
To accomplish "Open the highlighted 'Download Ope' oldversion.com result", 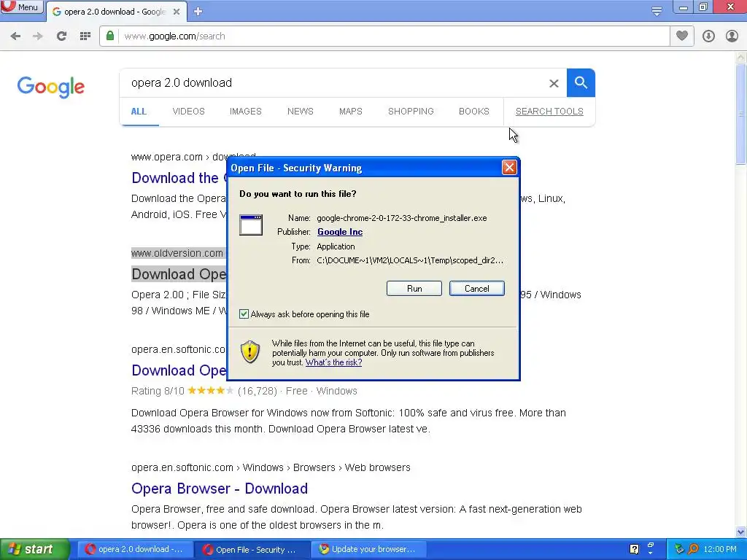I will click(x=179, y=274).
